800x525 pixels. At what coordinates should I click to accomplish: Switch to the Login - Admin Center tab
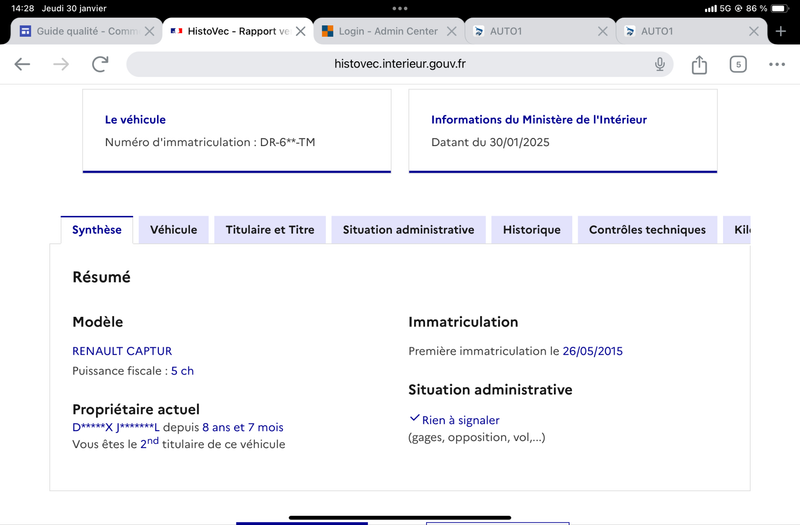[x=382, y=31]
